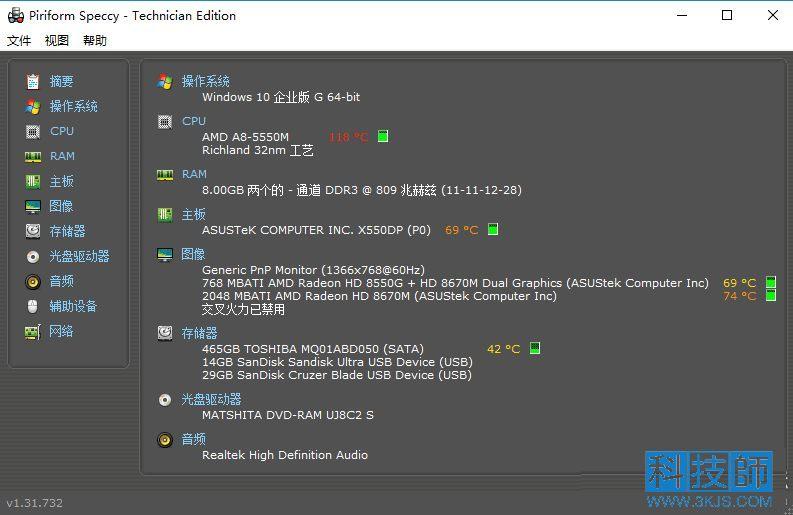Image resolution: width=793 pixels, height=515 pixels.
Task: Open the 光盘驱动器 heading link in summary
Action: (211, 400)
